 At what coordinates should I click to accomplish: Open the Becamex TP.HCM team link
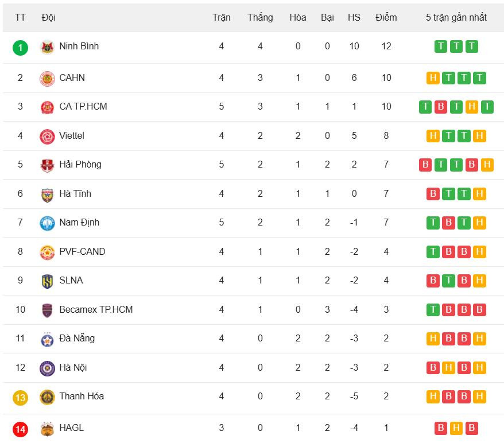(x=96, y=310)
